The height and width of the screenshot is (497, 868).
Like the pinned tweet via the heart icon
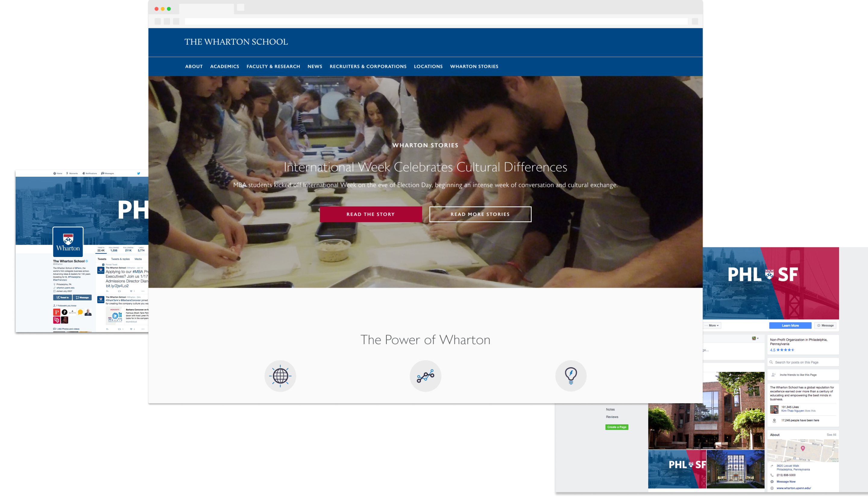131,291
